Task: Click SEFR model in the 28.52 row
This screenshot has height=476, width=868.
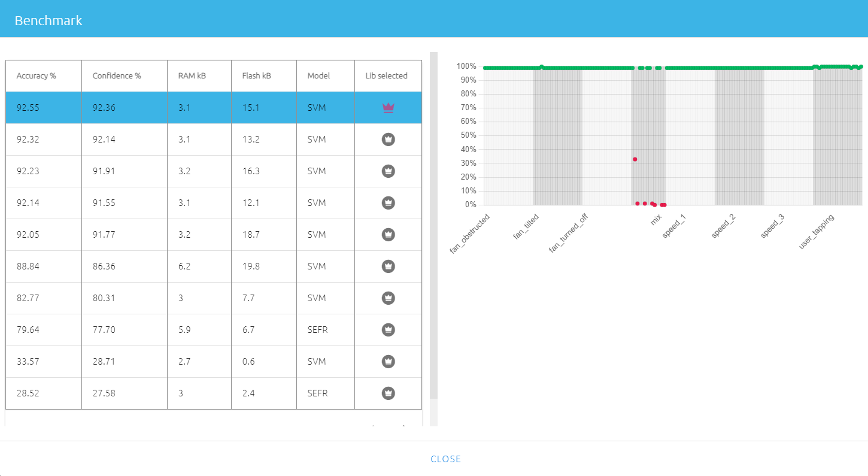Action: point(317,393)
